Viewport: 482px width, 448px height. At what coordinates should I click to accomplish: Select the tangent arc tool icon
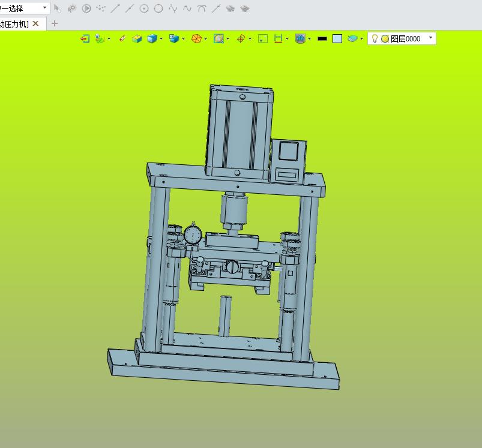(x=201, y=8)
